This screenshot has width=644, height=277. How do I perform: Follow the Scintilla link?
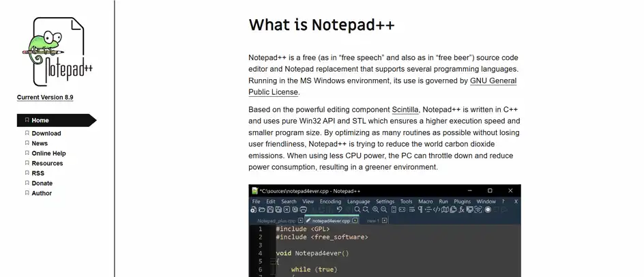click(x=405, y=109)
